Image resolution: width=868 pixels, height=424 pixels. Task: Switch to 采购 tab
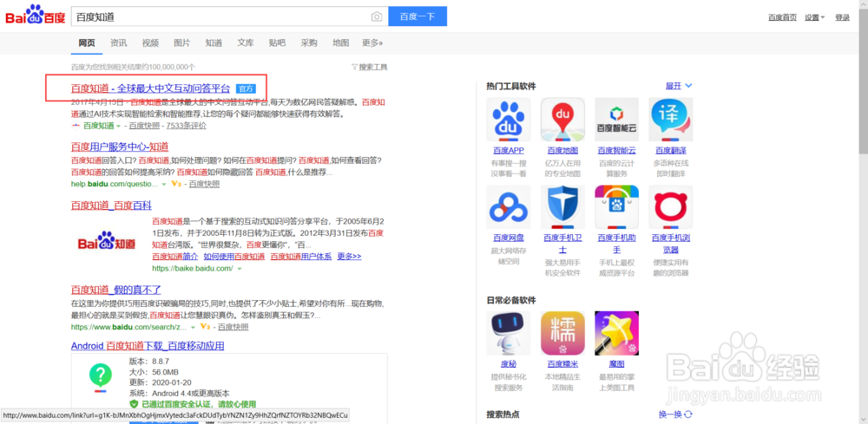(x=309, y=42)
